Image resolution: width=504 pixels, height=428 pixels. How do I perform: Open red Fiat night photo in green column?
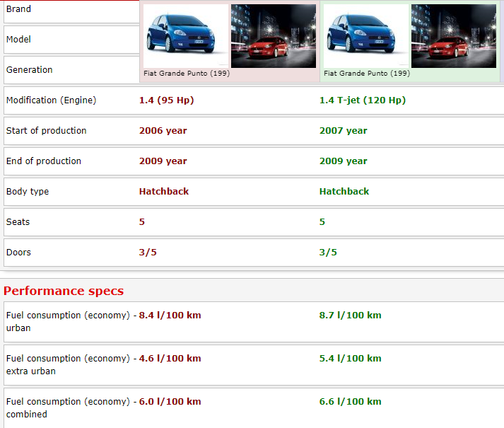(454, 35)
